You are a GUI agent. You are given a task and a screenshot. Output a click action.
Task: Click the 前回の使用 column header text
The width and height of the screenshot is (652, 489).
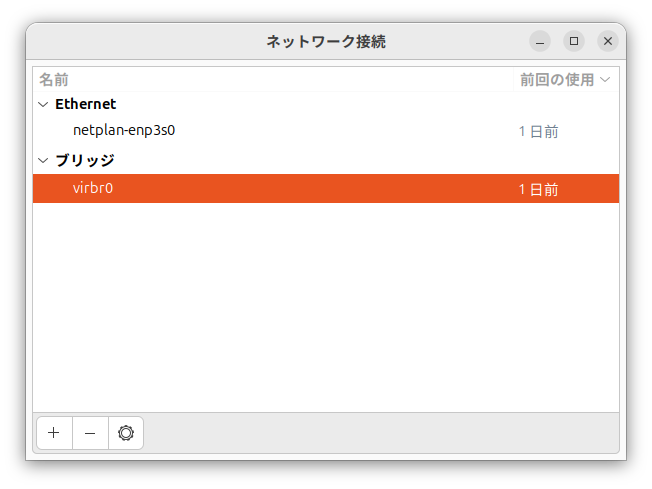[556, 79]
